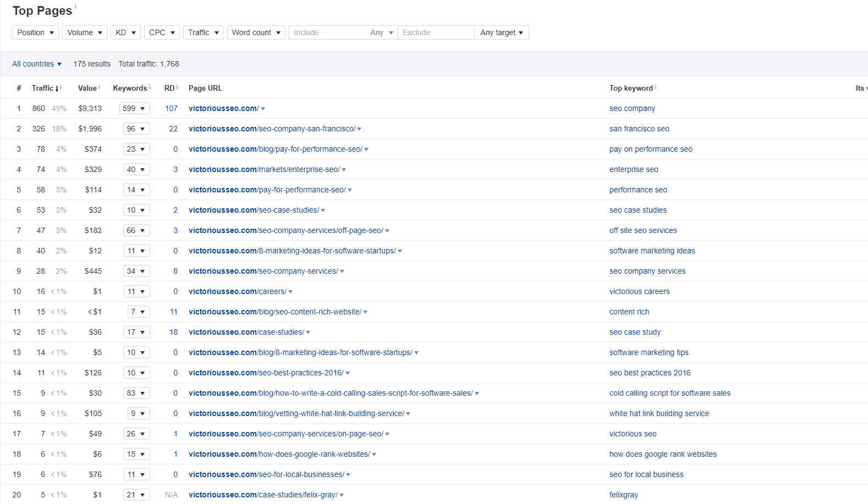The height and width of the screenshot is (504, 868).
Task: Sort by Value column header
Action: click(87, 88)
